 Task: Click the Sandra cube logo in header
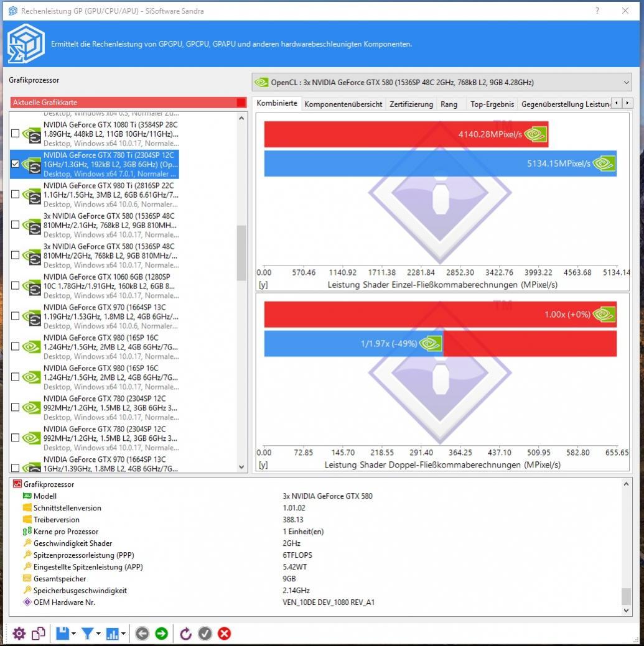point(26,44)
